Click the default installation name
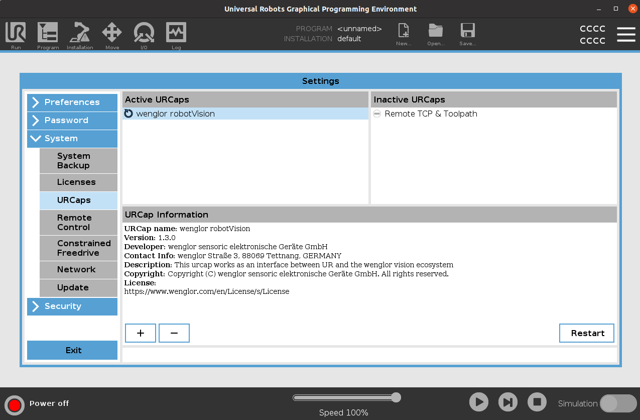Viewport: 640px width, 420px height. click(349, 39)
